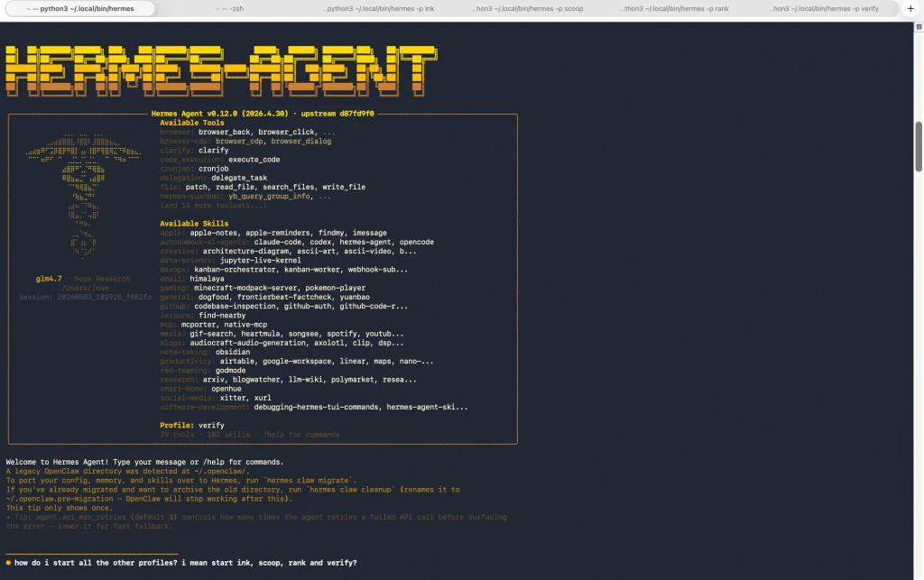Click the '29 tools · 102 skills' summary line
Screen dimensions: 924x580
click(250, 435)
